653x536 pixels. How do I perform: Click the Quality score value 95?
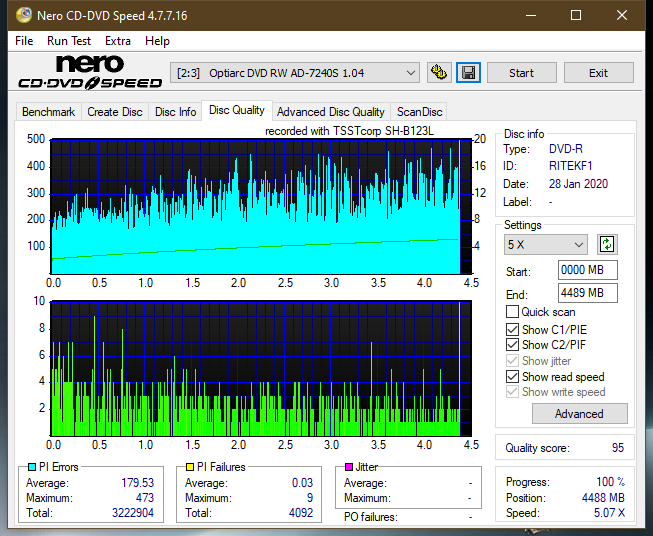point(618,448)
